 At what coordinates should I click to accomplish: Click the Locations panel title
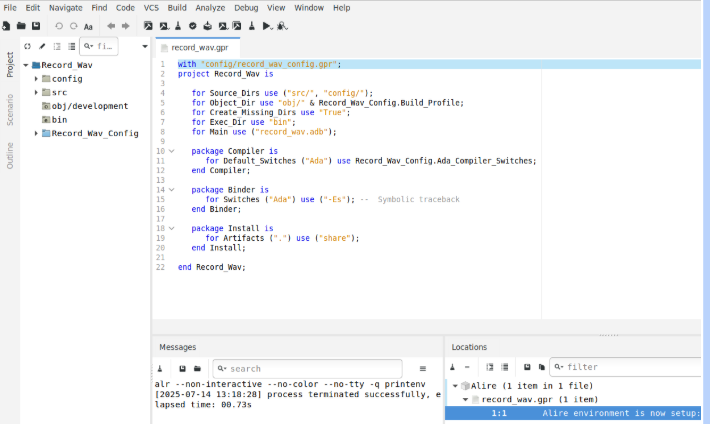469,347
